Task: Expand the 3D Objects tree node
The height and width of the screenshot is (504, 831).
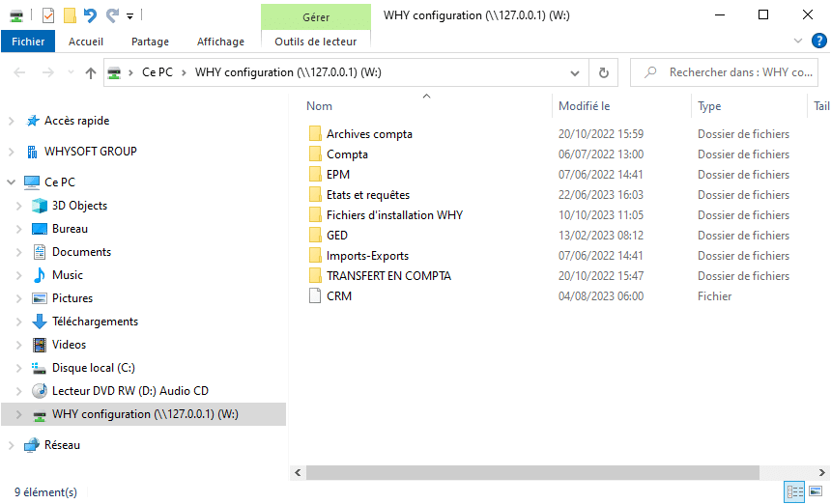Action: pos(19,206)
